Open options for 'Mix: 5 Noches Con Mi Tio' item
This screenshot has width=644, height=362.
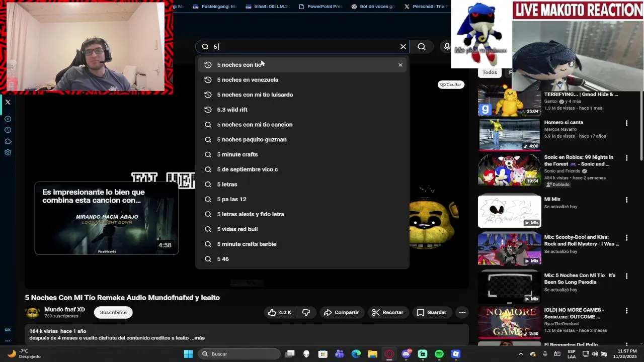point(626,276)
